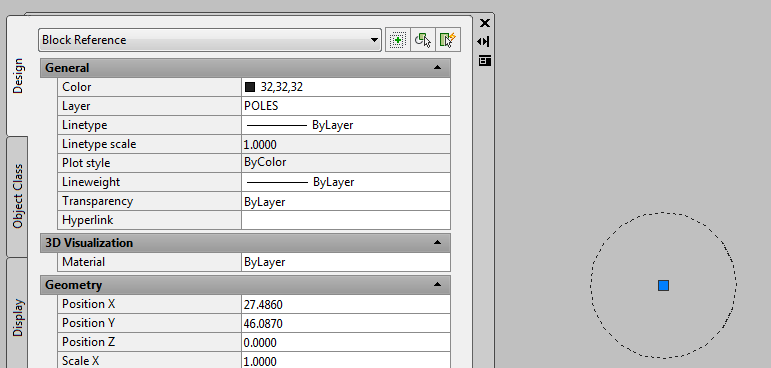Viewport: 771px width, 368px height.
Task: Close the Properties palette
Action: pos(485,23)
